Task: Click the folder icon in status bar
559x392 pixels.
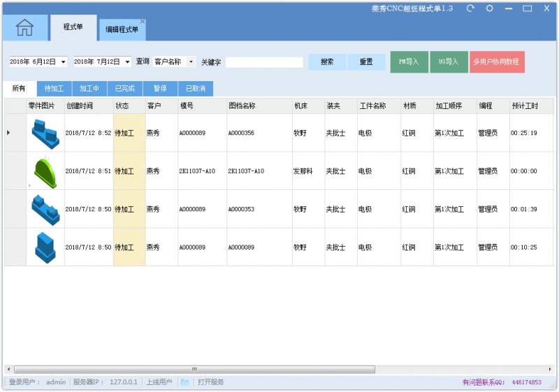Action: click(184, 382)
